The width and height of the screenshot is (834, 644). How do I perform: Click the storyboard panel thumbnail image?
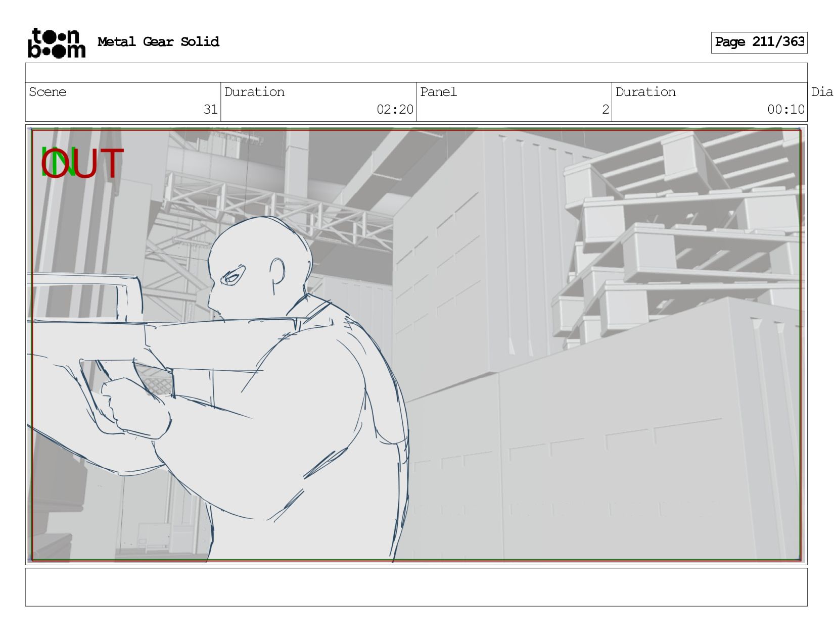click(x=416, y=344)
